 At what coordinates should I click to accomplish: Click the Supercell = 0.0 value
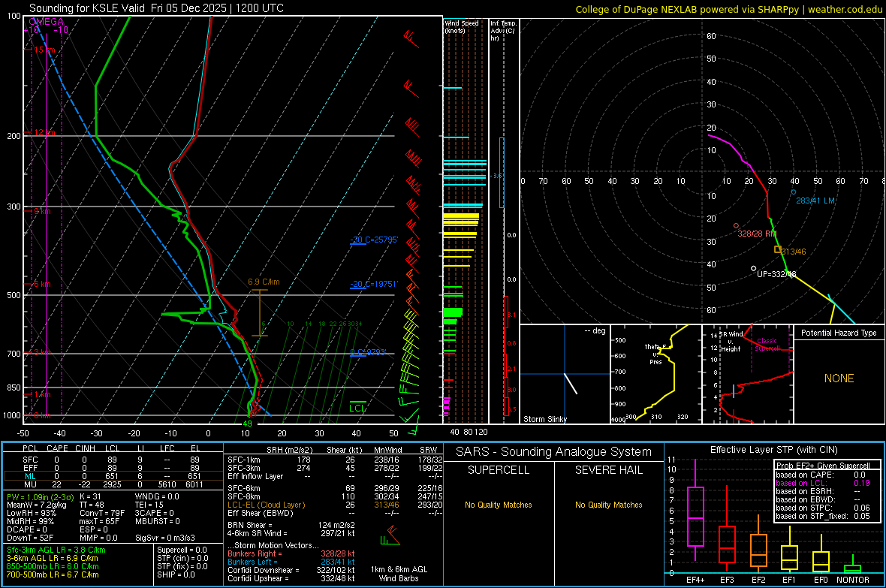pyautogui.click(x=182, y=550)
